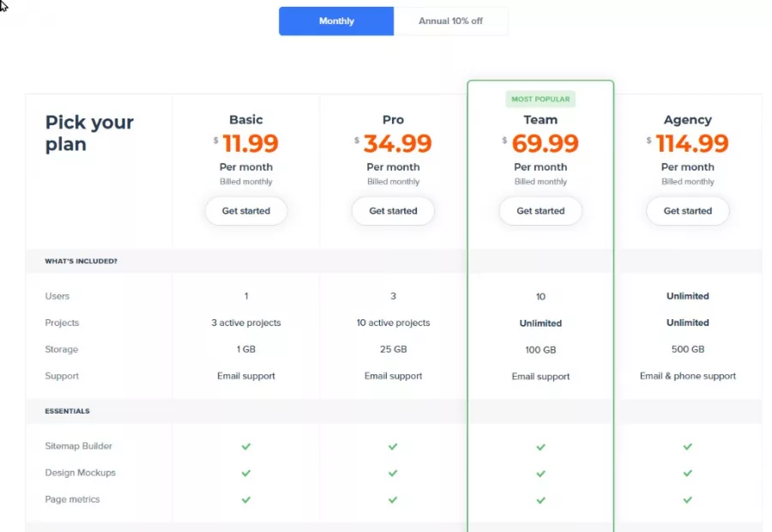
Task: Click Page metrics checkmark for Agency plan
Action: (x=688, y=499)
